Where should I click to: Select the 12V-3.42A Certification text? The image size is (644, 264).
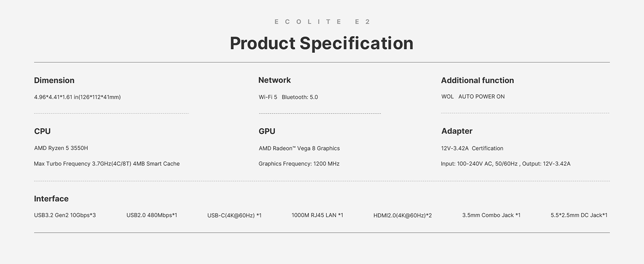pos(472,148)
